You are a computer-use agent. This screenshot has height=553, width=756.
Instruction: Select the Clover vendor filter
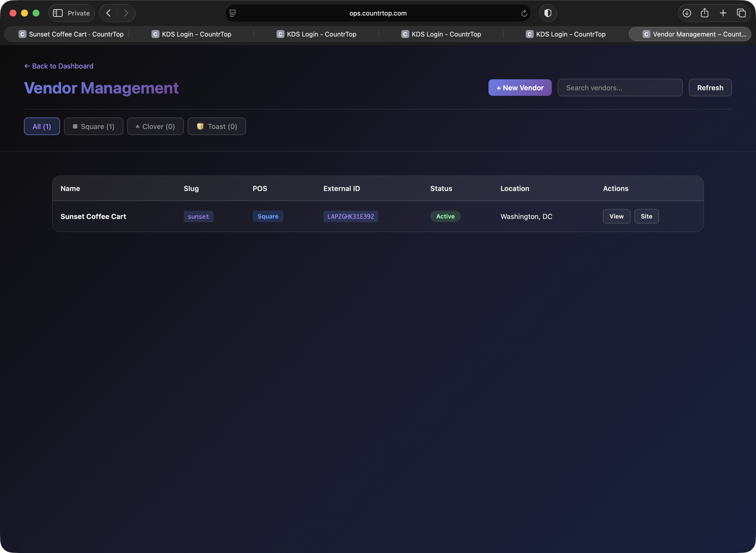click(x=155, y=126)
